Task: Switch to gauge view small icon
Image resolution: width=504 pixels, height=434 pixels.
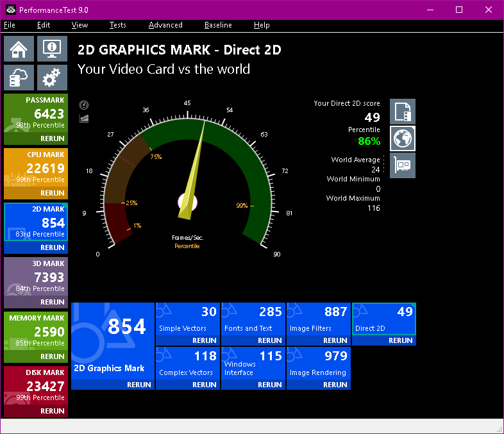Action: 84,104
